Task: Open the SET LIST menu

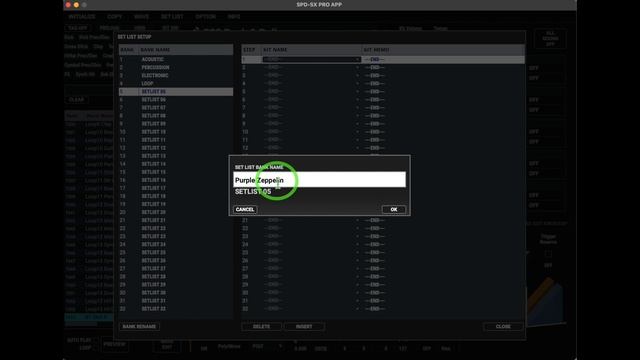Action: pyautogui.click(x=172, y=17)
